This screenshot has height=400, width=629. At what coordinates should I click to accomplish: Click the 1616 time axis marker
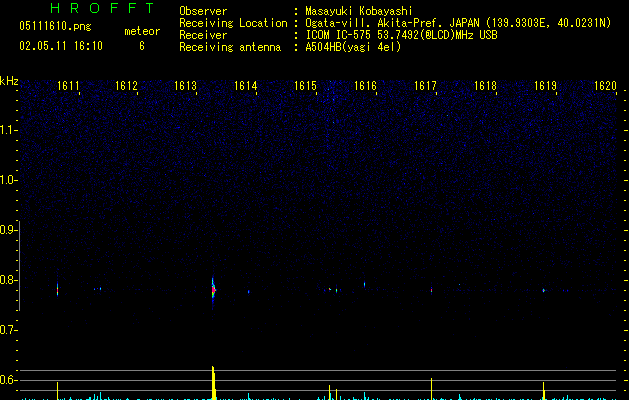365,86
